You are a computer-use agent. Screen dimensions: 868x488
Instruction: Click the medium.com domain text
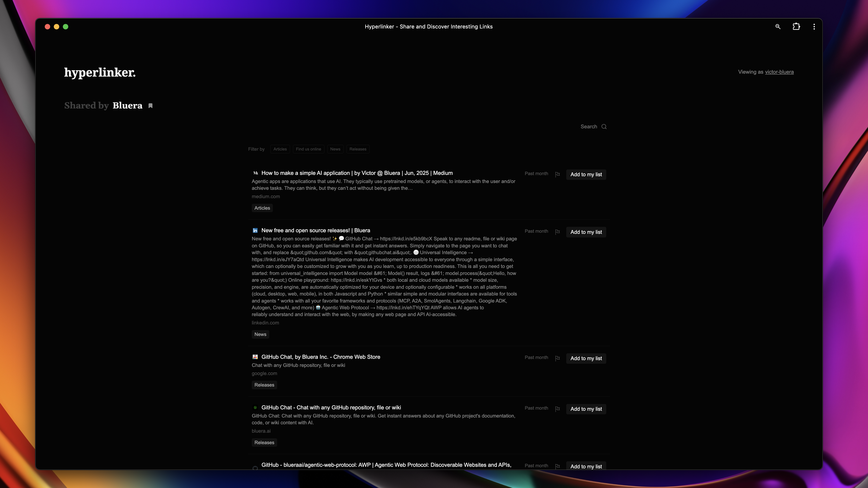coord(266,197)
